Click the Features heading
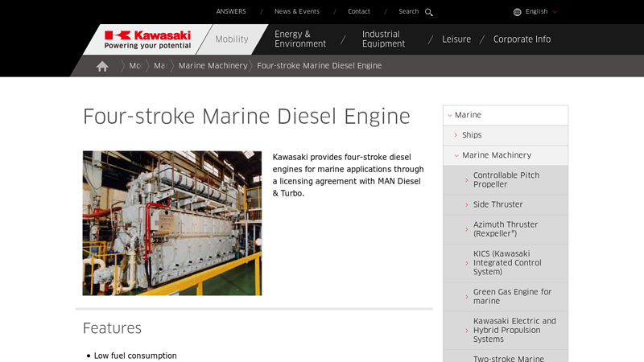 [x=112, y=328]
